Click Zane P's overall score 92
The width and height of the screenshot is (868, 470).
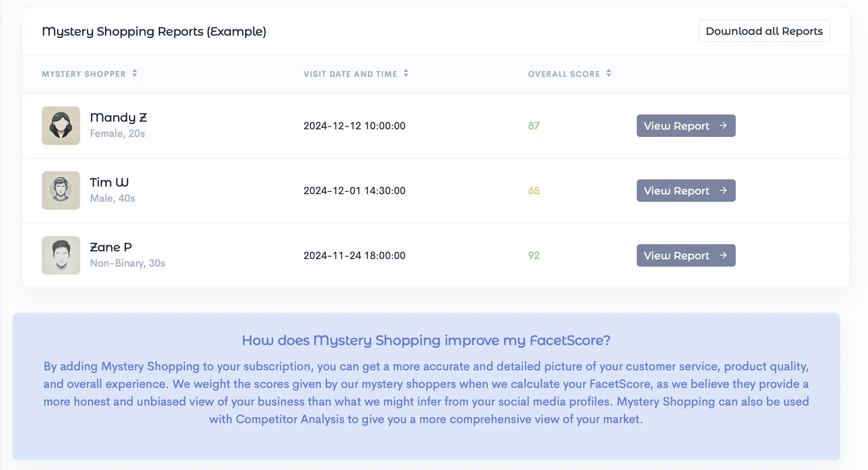point(534,255)
